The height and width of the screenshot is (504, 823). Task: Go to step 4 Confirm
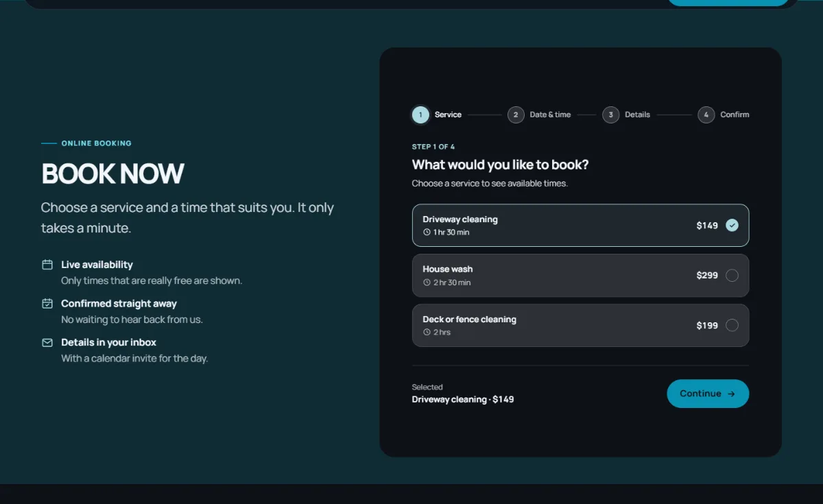point(724,115)
